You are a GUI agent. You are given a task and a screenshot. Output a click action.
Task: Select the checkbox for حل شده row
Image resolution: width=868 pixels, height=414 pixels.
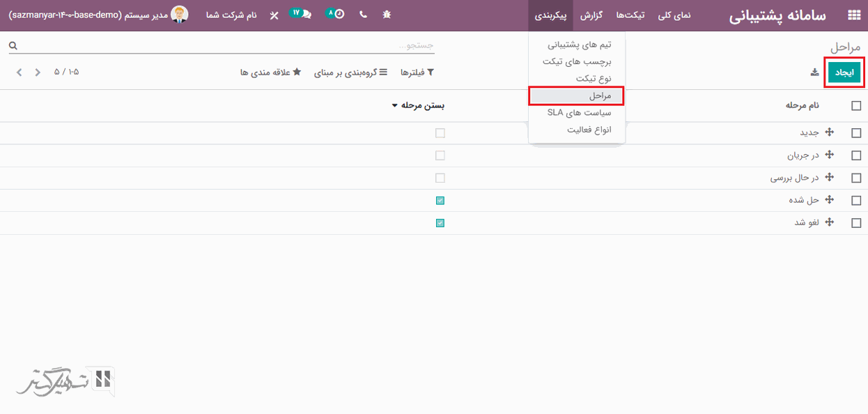856,201
